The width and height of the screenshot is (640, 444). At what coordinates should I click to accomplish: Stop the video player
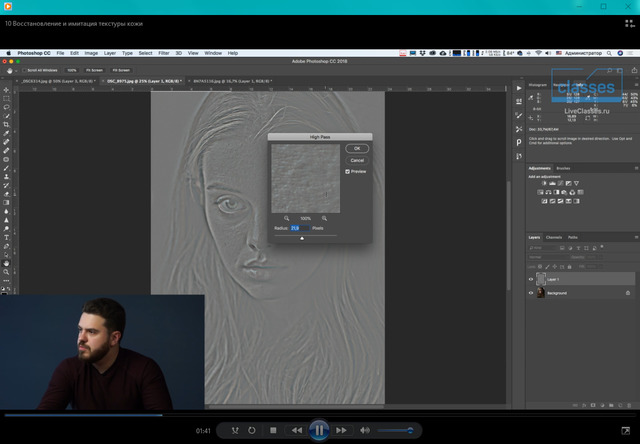(x=272, y=430)
